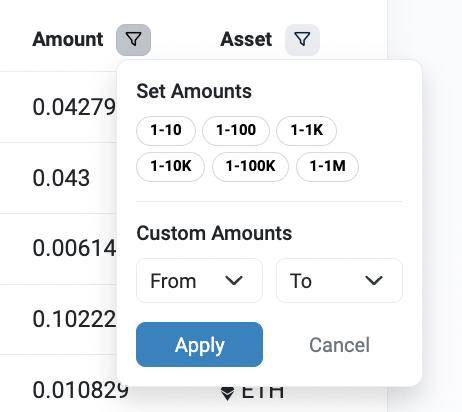Expand the chevron arrow beside From
The width and height of the screenshot is (462, 412).
234,281
